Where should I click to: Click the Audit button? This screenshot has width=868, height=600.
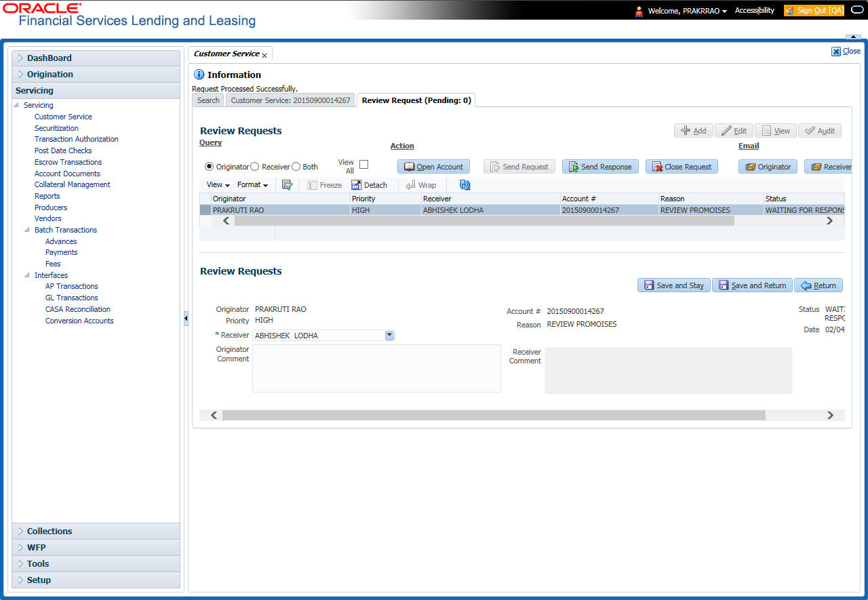coord(820,131)
